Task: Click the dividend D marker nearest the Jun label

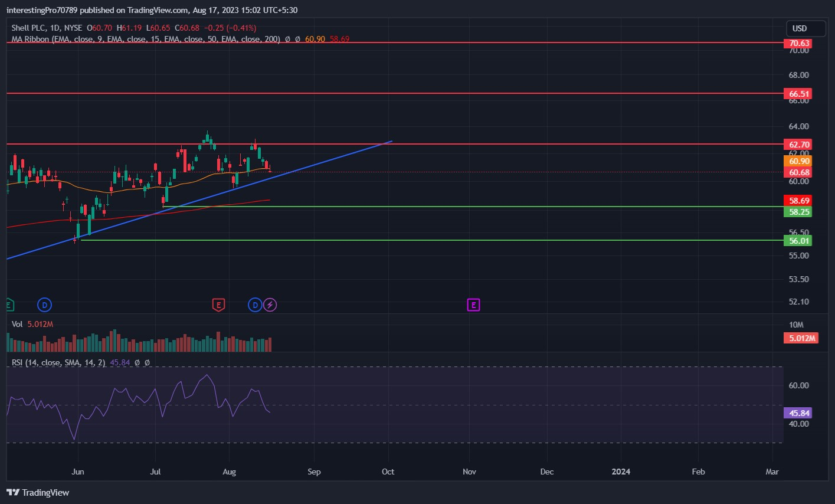Action: [x=44, y=305]
